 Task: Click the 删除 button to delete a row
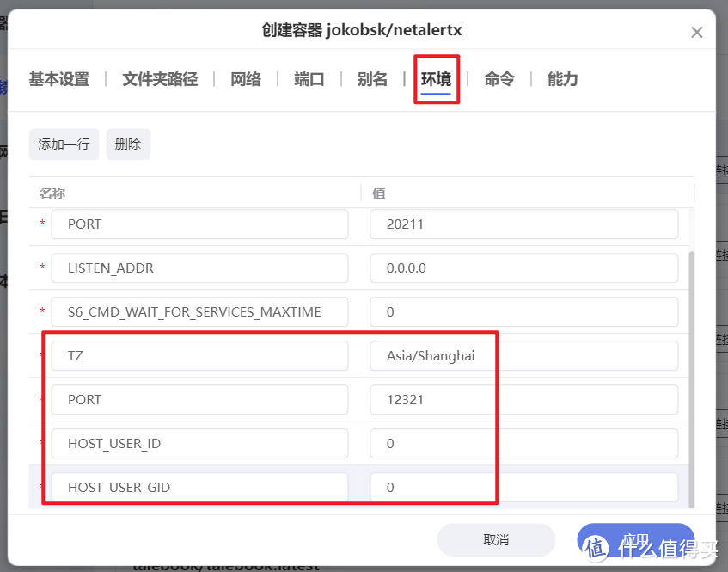tap(127, 144)
